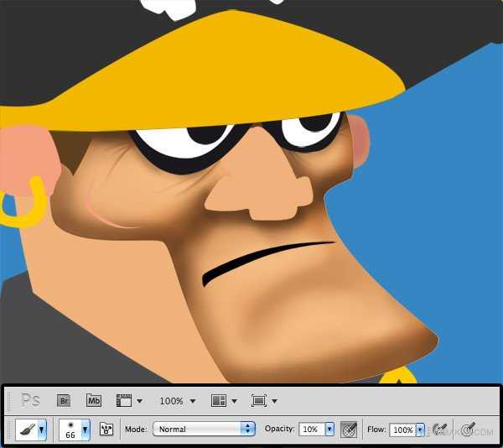Click the Screen Mode icon

tap(260, 401)
